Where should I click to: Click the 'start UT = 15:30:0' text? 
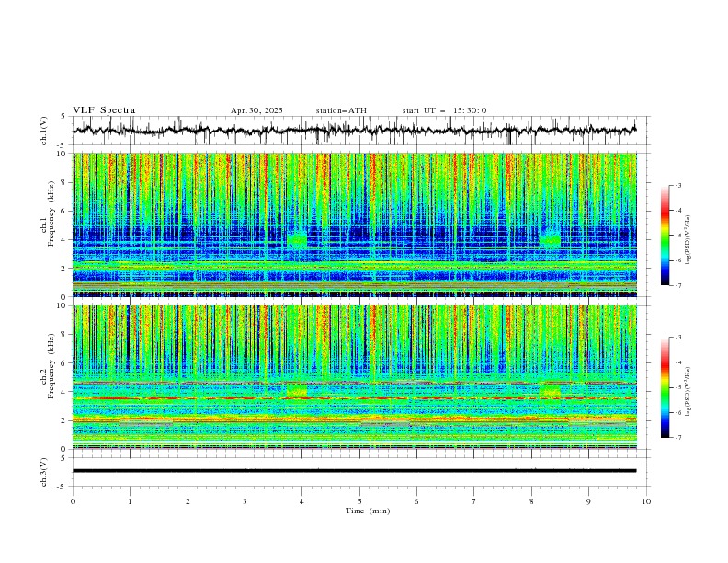[x=444, y=110]
